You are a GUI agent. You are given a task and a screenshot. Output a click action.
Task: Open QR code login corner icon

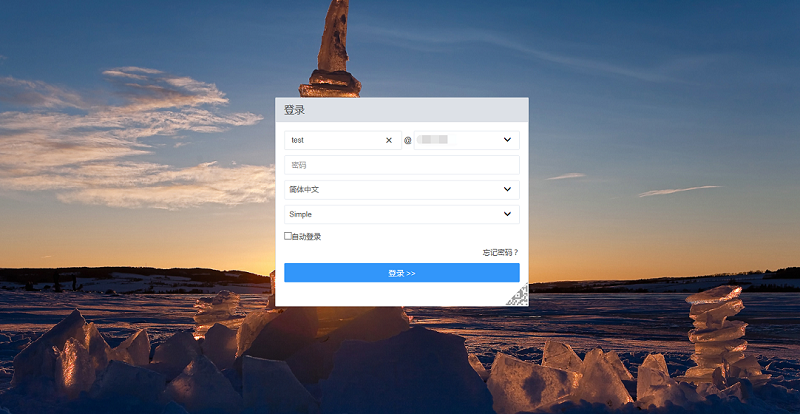[x=517, y=295]
